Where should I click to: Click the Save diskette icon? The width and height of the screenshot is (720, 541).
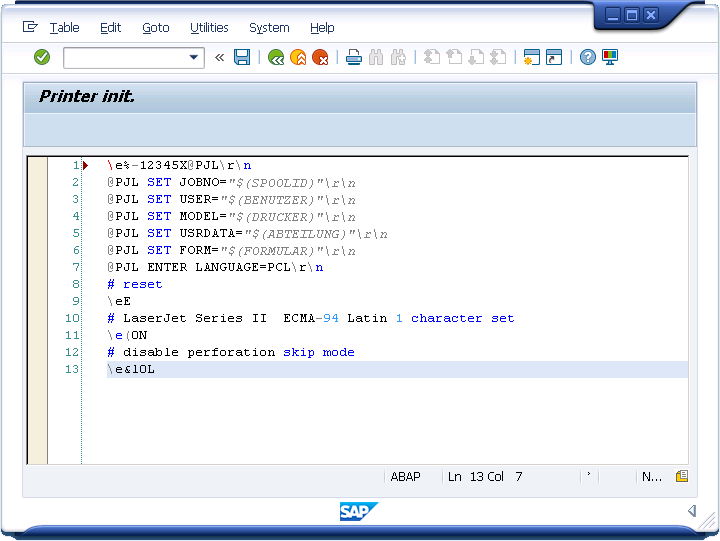[x=242, y=58]
